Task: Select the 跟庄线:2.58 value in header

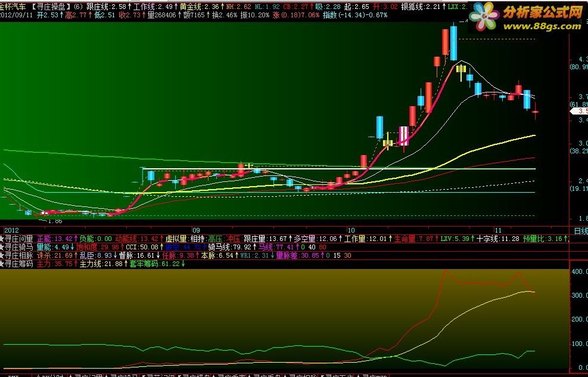Action: click(x=106, y=7)
